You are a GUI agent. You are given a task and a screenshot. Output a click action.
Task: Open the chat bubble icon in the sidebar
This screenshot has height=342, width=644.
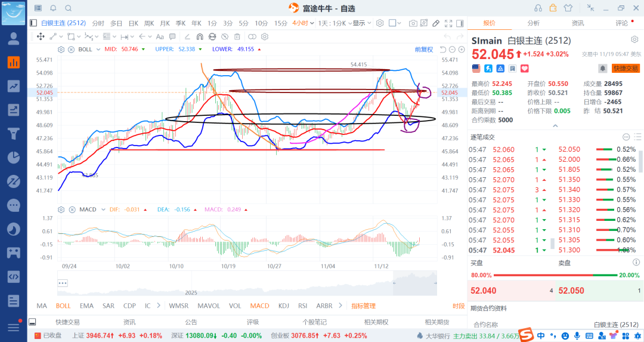point(14,205)
